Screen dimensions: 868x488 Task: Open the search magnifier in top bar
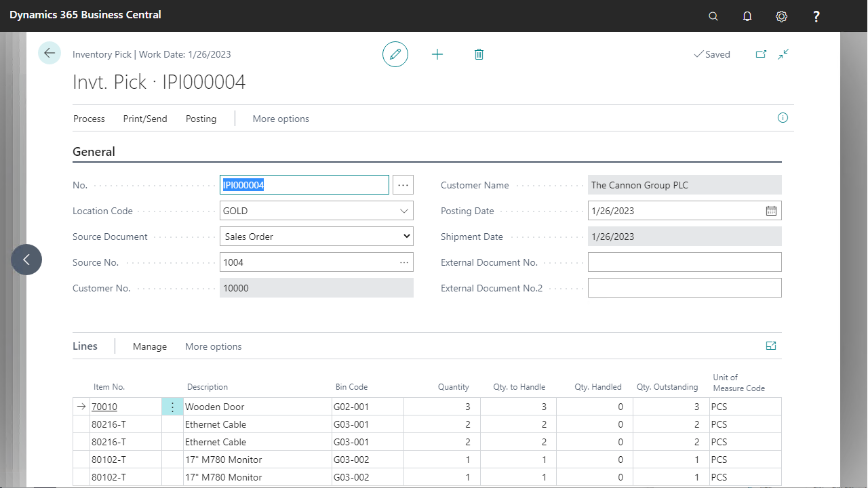(x=713, y=16)
